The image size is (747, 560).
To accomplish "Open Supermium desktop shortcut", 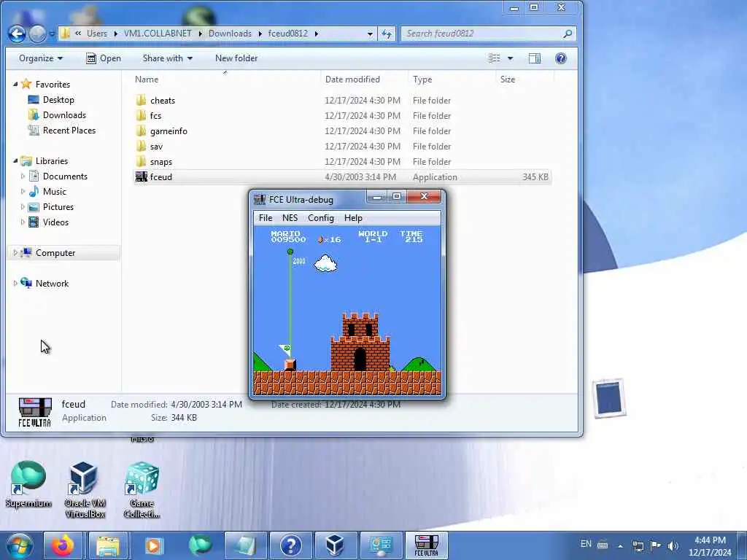I will pos(28,485).
